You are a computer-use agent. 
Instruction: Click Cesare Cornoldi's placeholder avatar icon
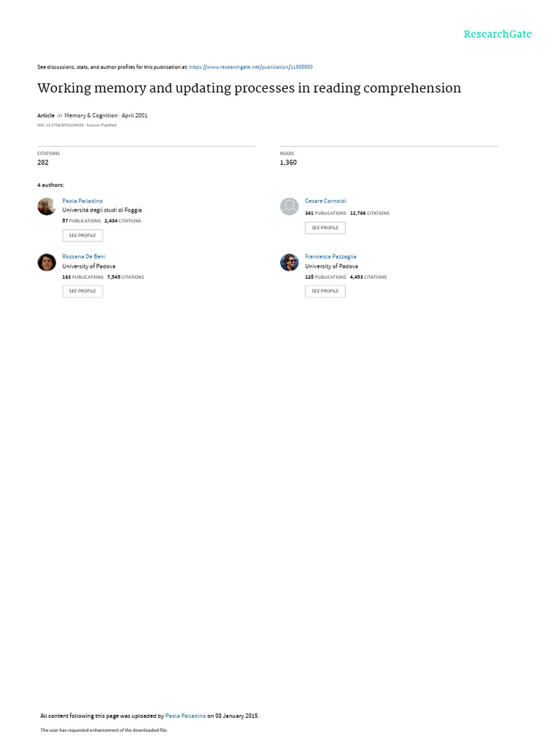[289, 206]
